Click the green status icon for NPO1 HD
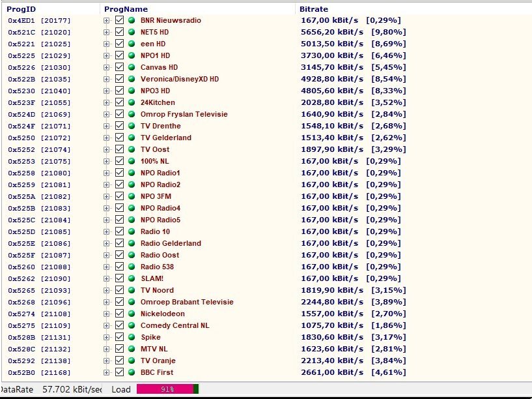Screen dimensions: 532x399 (132, 55)
